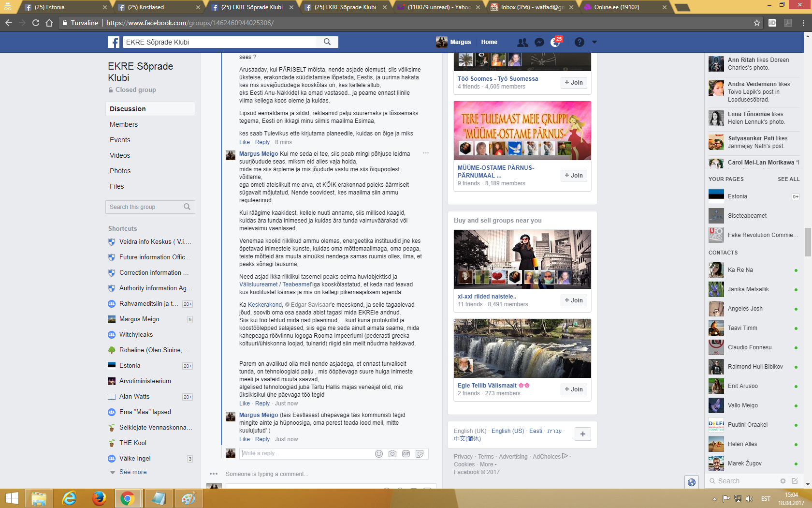Viewport: 812px width, 508px height.
Task: Open Internet Explorer from taskbar
Action: 69,498
